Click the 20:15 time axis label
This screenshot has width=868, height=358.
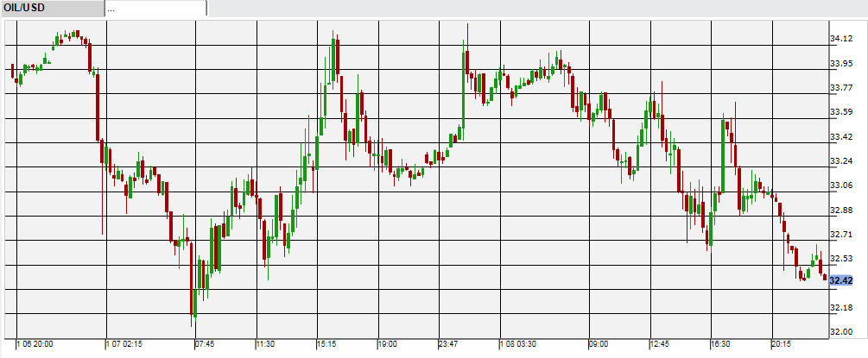pos(782,344)
